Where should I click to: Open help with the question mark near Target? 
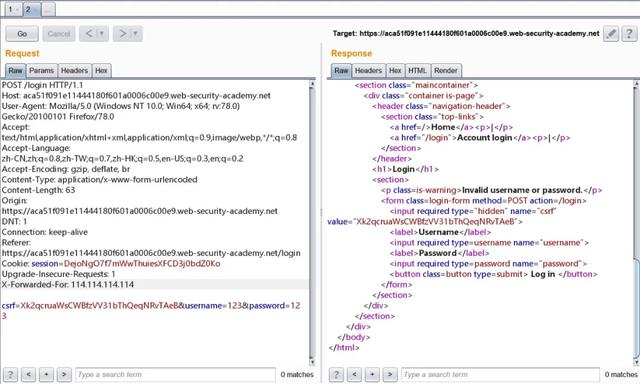click(629, 33)
